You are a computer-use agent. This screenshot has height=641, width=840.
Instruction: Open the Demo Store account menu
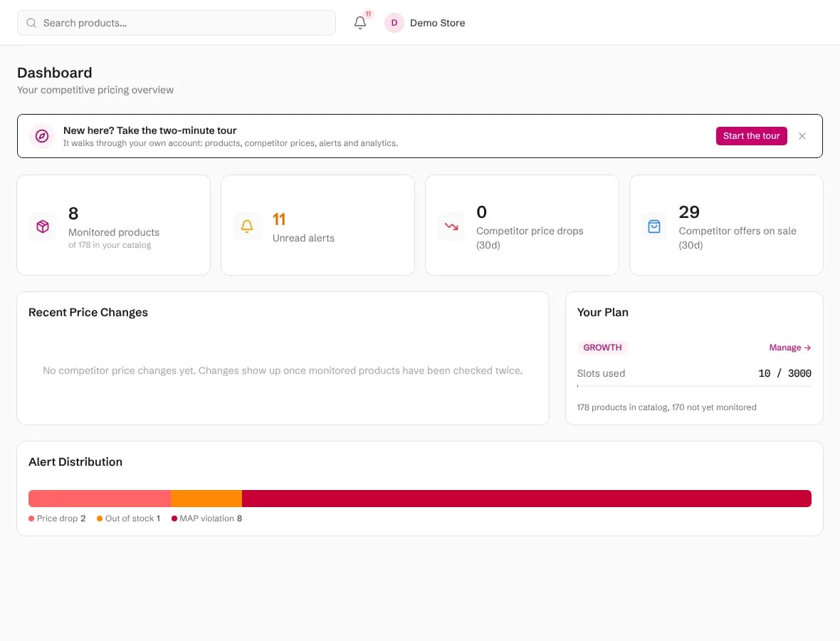(425, 23)
